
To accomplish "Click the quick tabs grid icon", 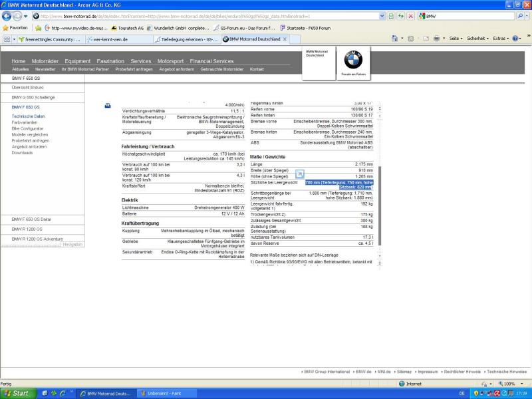I will [x=7, y=39].
